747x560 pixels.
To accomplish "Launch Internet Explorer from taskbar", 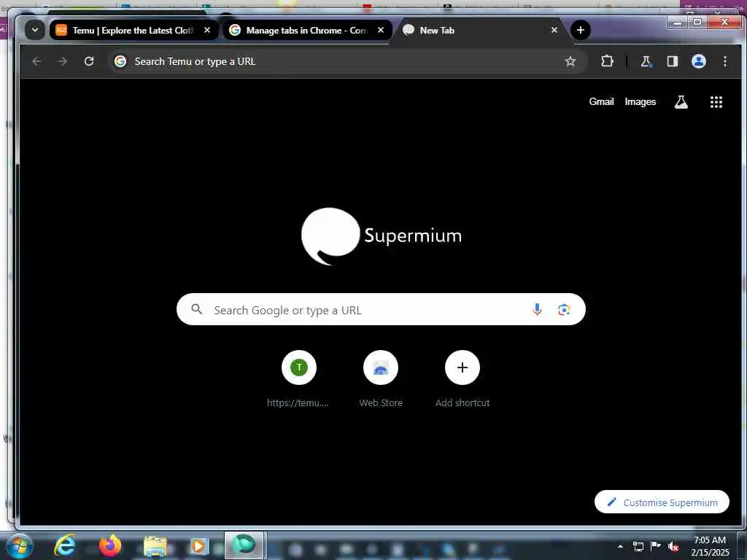I will pyautogui.click(x=65, y=545).
